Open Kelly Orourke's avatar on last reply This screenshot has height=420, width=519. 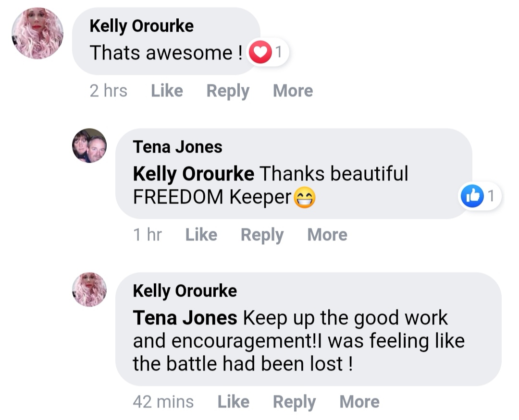click(89, 289)
